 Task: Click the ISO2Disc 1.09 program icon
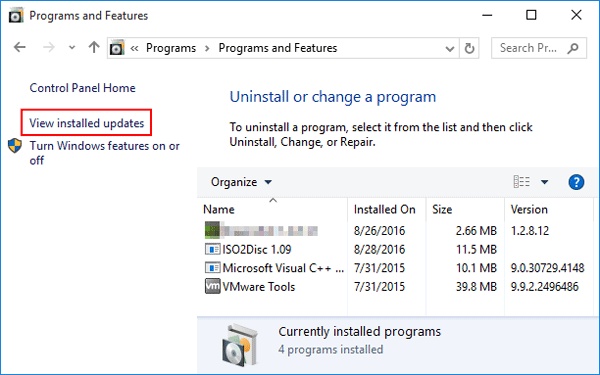click(x=212, y=249)
